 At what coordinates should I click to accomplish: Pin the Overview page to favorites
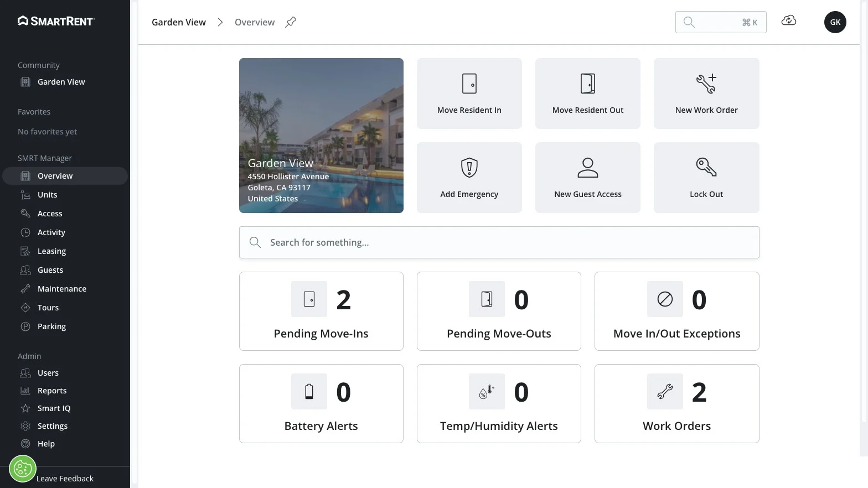291,22
